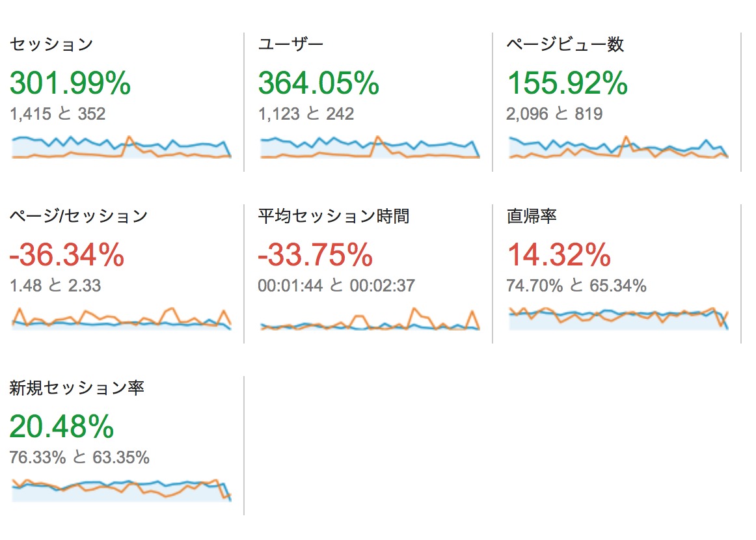
Task: Click the ユーザー metric title
Action: [x=291, y=44]
